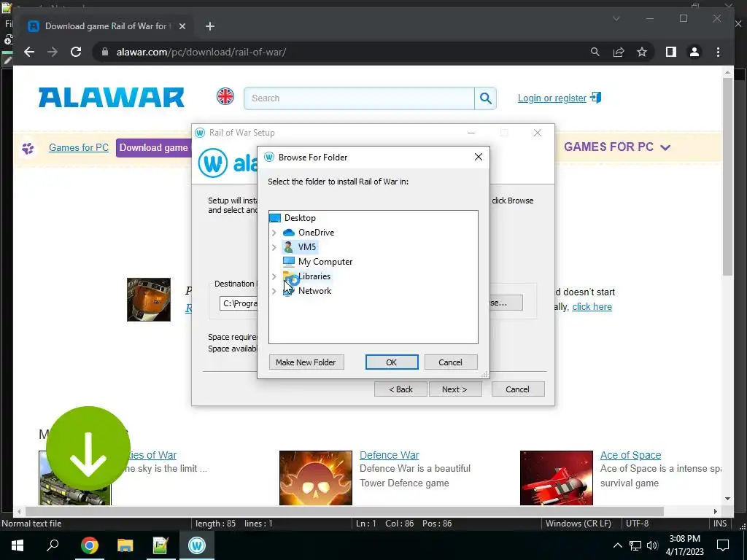This screenshot has width=747, height=560.
Task: Click Make New Folder button
Action: 306,362
